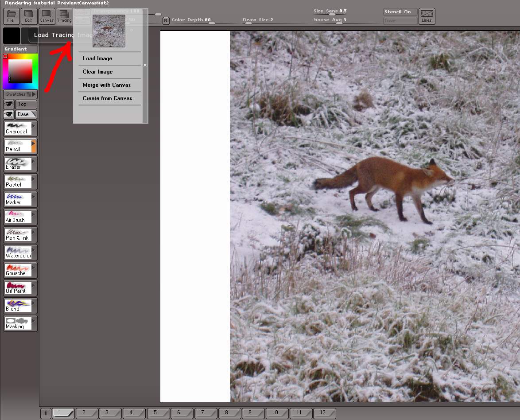Adjust the Draw Size slider
Viewport: 520px width, 420px height.
248,23
